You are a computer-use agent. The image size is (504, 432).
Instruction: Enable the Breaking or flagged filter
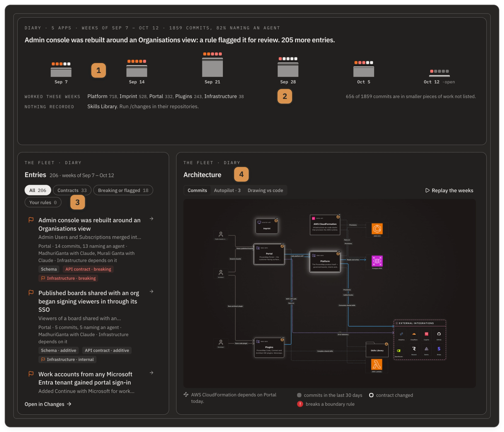(123, 190)
